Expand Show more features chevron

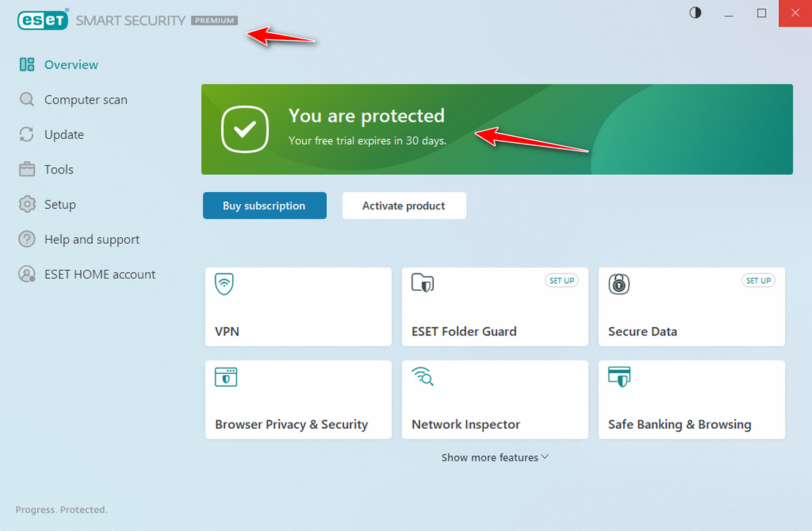(x=545, y=457)
